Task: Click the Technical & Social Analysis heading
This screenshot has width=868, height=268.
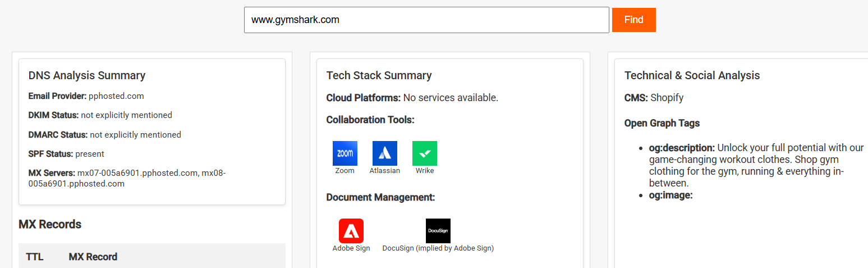Action: click(692, 75)
